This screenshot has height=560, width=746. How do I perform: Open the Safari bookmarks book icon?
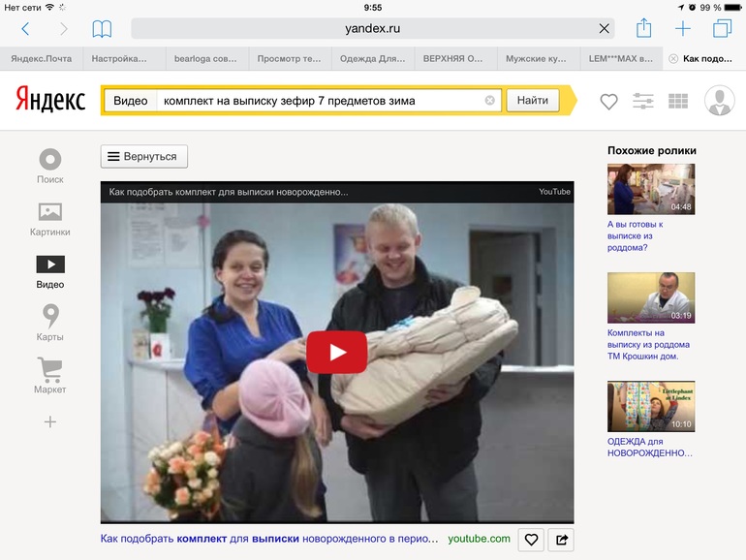coord(102,29)
